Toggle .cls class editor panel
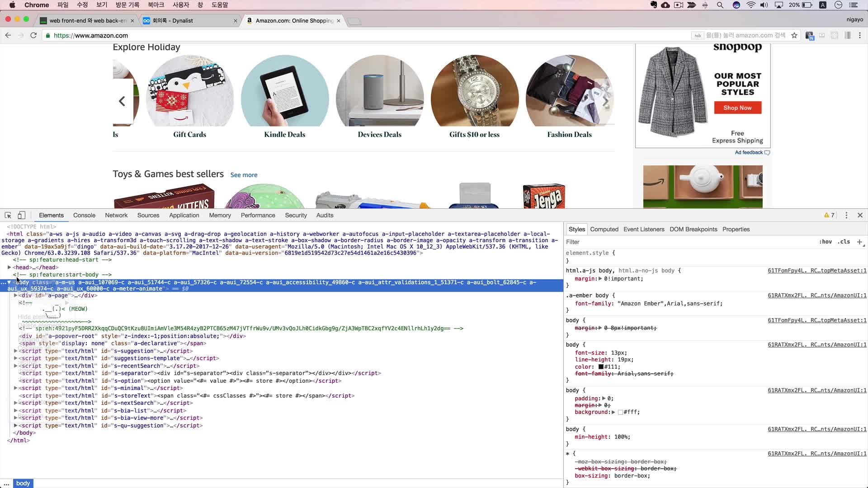Screen dimensions: 868x488 (844, 242)
